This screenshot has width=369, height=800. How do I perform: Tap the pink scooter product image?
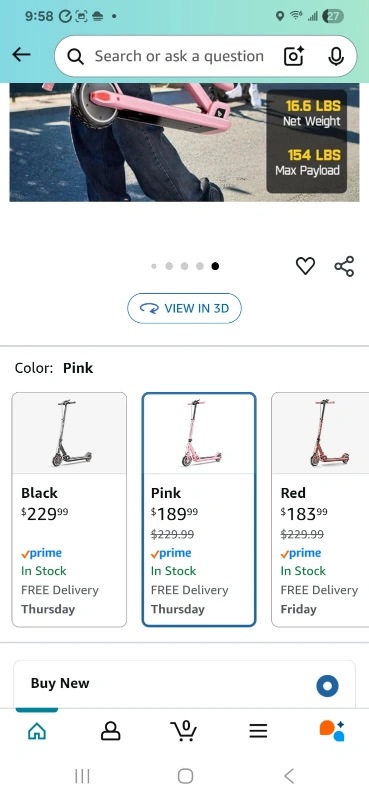click(x=184, y=142)
